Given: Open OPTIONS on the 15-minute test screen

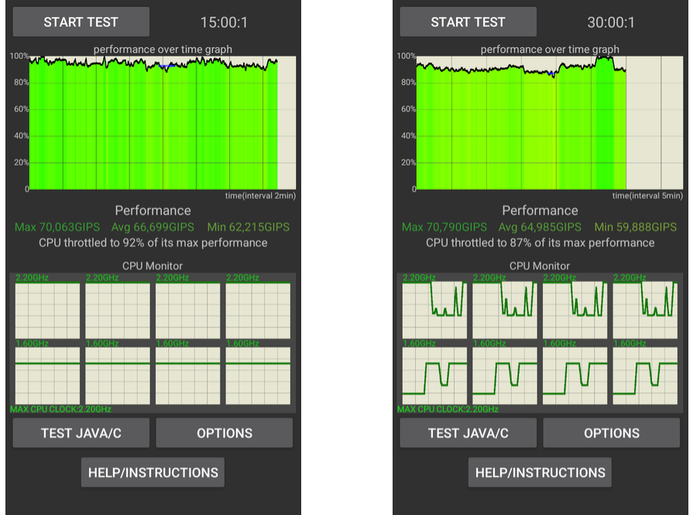Looking at the screenshot, I should [224, 433].
